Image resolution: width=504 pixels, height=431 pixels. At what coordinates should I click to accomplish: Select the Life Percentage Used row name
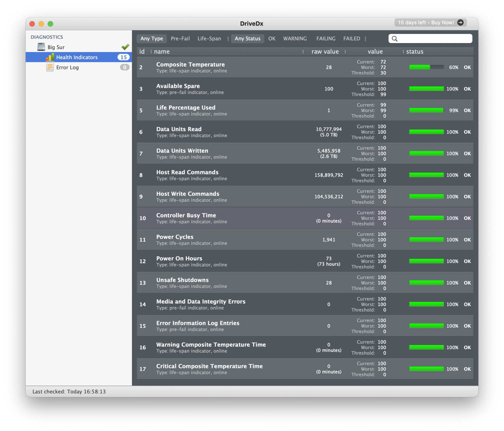[186, 107]
